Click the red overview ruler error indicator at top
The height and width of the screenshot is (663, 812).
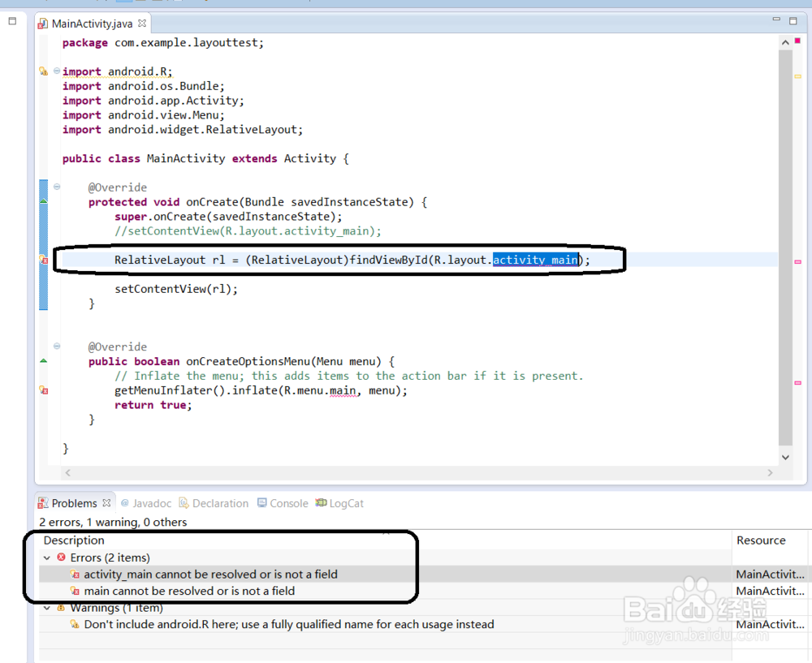coord(797,41)
